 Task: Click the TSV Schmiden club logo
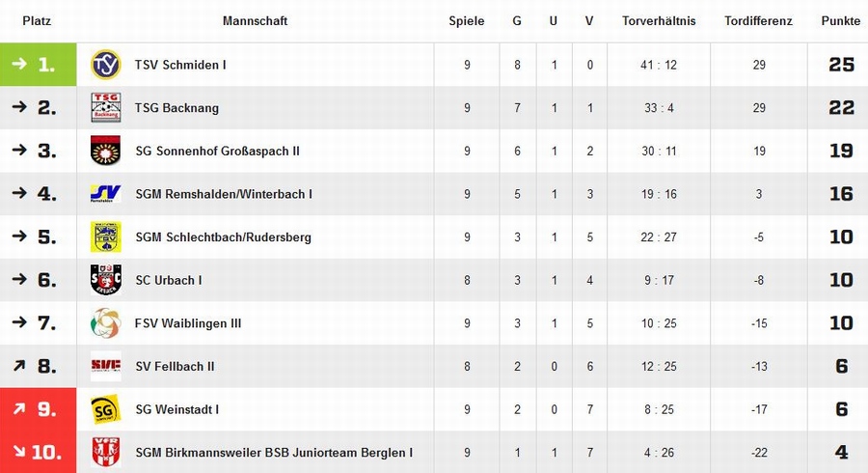[105, 65]
